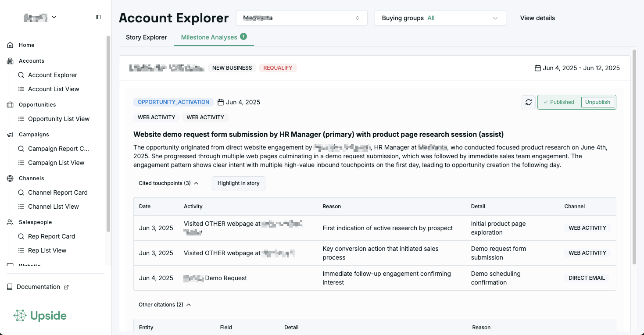This screenshot has height=335, width=644.
Task: Click the Campaigns megaphone icon
Action: point(10,135)
